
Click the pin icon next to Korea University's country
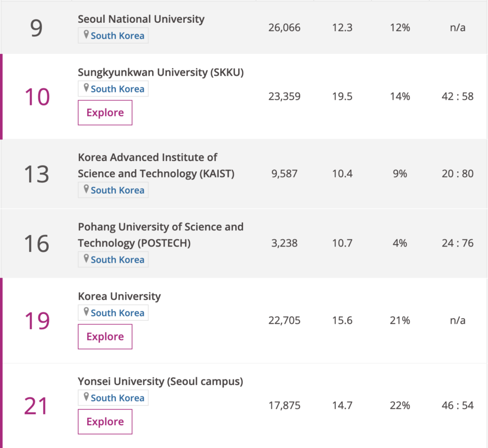click(x=87, y=313)
